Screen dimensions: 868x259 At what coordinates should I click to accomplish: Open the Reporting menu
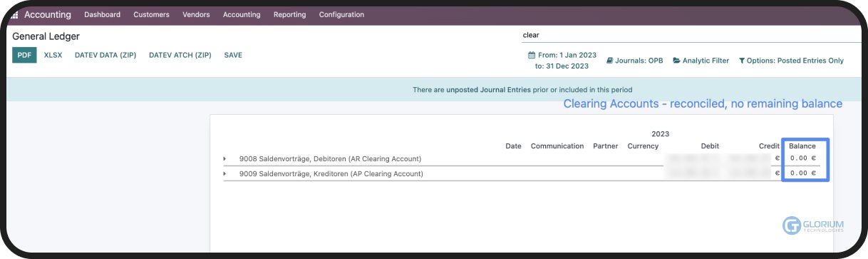pyautogui.click(x=289, y=14)
